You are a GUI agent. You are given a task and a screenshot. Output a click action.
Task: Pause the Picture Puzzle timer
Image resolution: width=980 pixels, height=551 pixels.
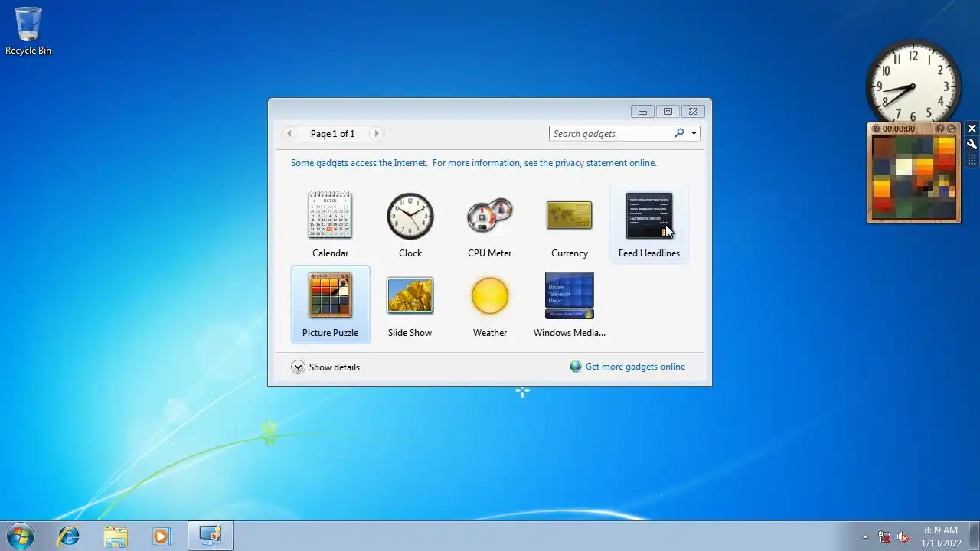(877, 129)
